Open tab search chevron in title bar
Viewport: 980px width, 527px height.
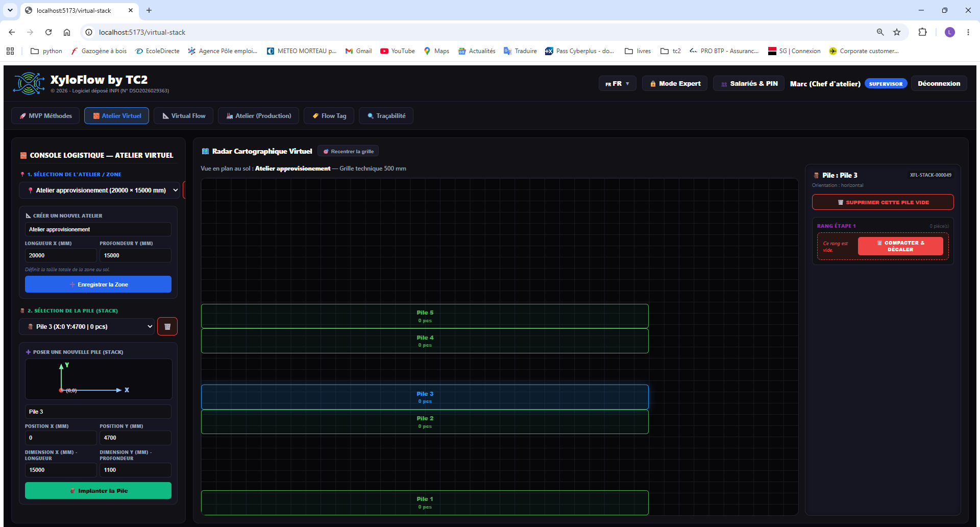coord(10,10)
